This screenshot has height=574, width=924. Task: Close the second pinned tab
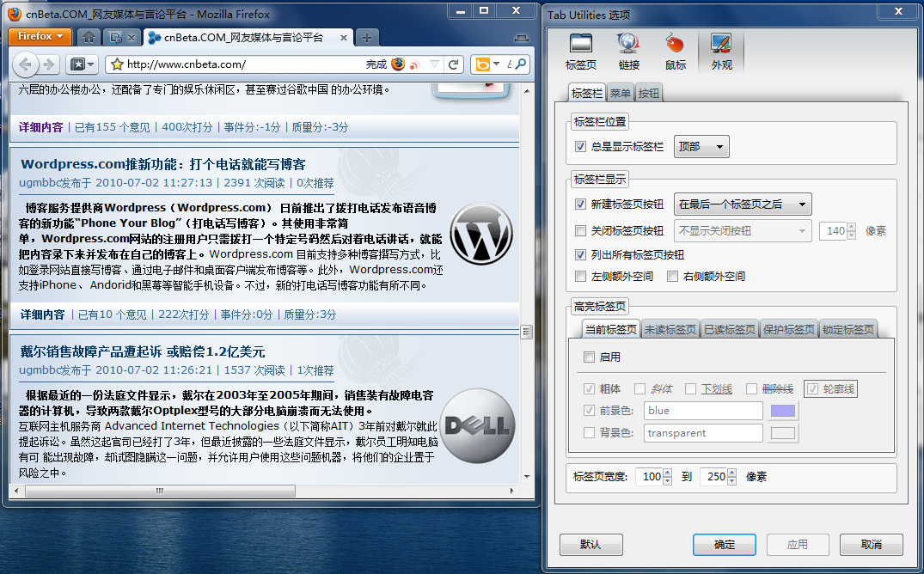132,38
